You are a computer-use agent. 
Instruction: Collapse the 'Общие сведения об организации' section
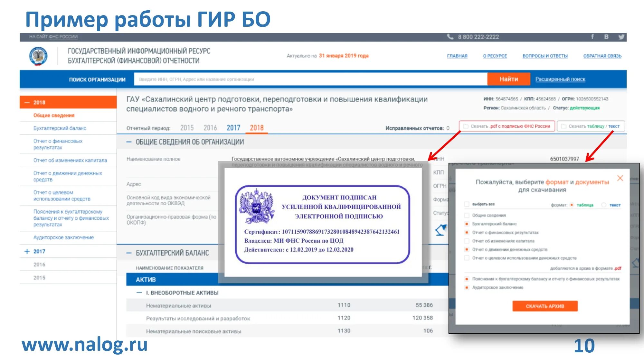click(x=129, y=142)
